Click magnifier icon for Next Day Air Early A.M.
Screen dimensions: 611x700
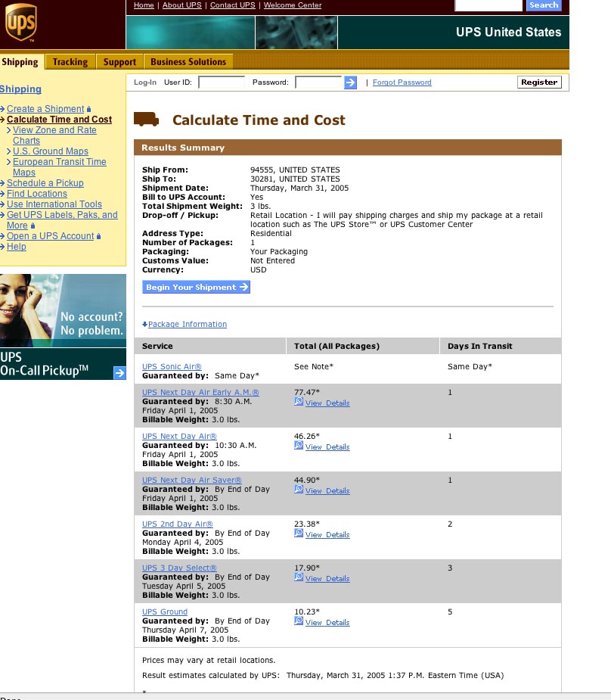click(x=299, y=402)
